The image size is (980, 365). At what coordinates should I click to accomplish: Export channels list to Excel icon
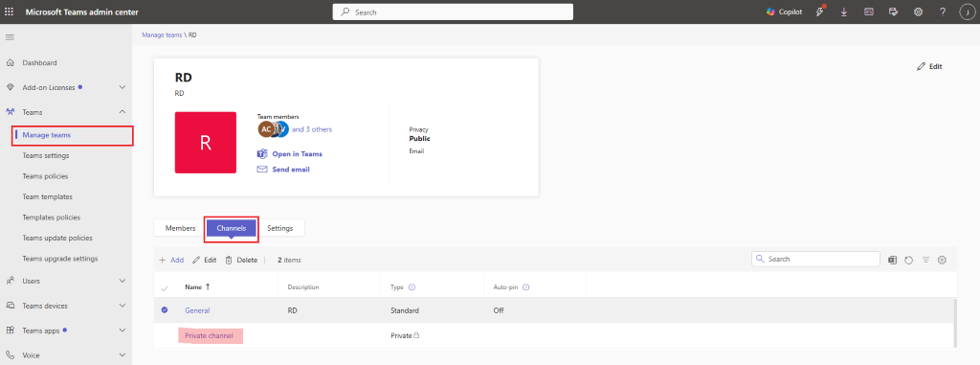click(x=893, y=260)
